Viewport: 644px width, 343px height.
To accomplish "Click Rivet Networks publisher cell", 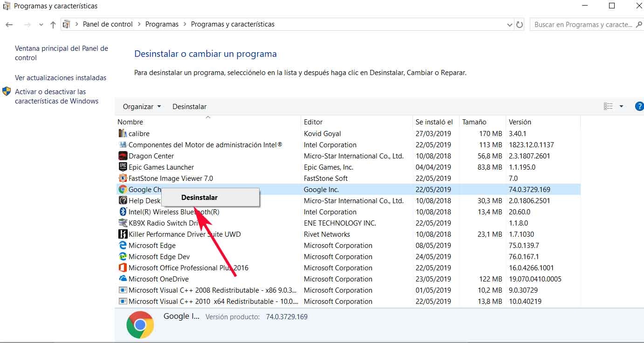I will pyautogui.click(x=327, y=234).
